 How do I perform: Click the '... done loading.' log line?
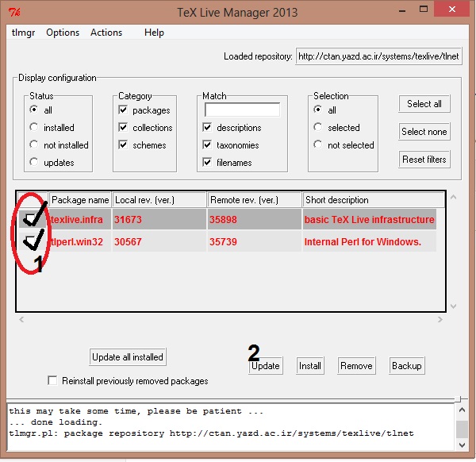(56, 422)
